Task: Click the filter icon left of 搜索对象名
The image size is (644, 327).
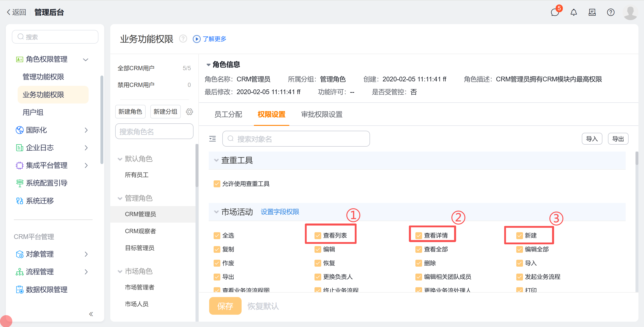Action: click(212, 139)
